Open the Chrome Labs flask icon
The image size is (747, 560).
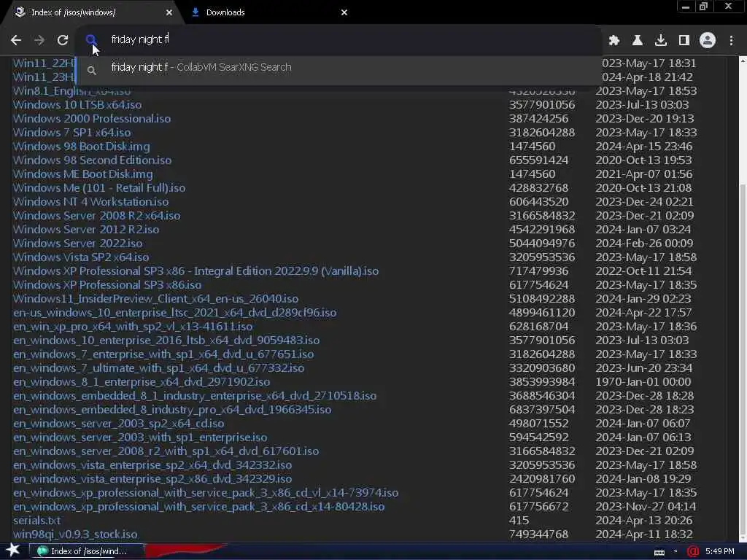pos(638,41)
